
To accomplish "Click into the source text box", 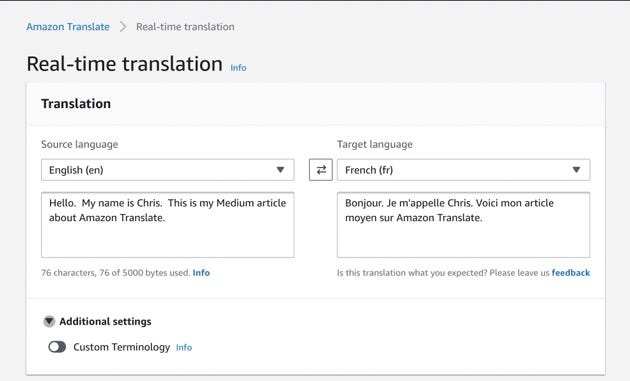I will [168, 225].
